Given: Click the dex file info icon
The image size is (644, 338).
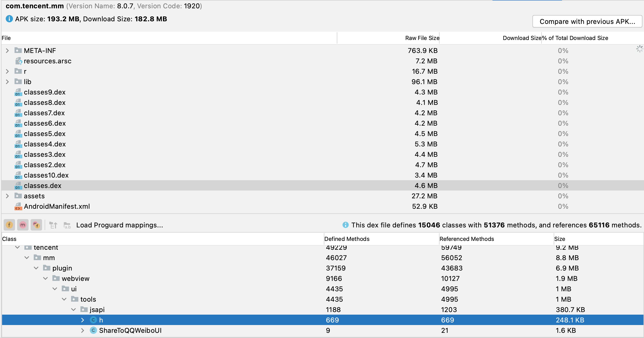Looking at the screenshot, I should (346, 225).
